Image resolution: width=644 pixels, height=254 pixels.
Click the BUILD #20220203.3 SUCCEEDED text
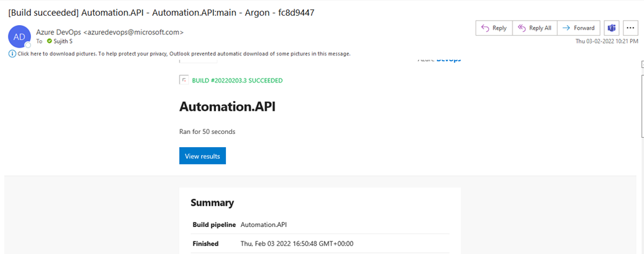pos(237,80)
